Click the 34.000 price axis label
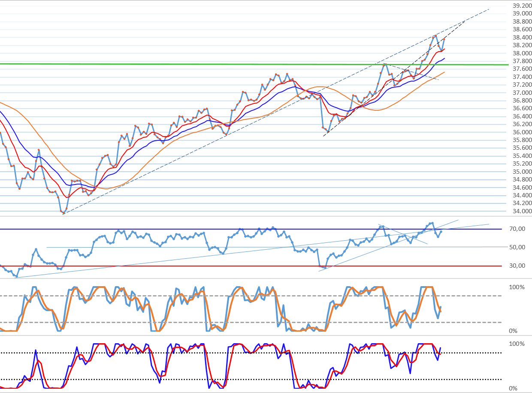Screen dimensions: 532x393 (523, 211)
